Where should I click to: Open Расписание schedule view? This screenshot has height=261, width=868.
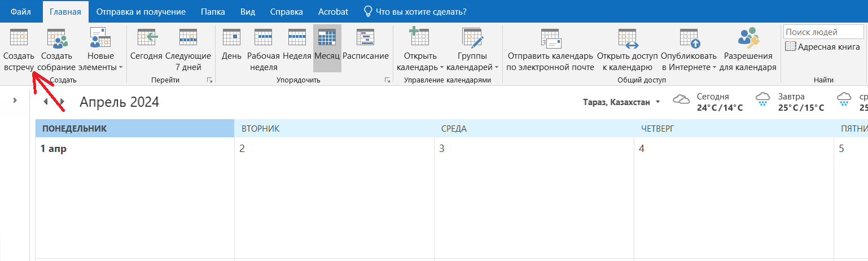coord(365,38)
